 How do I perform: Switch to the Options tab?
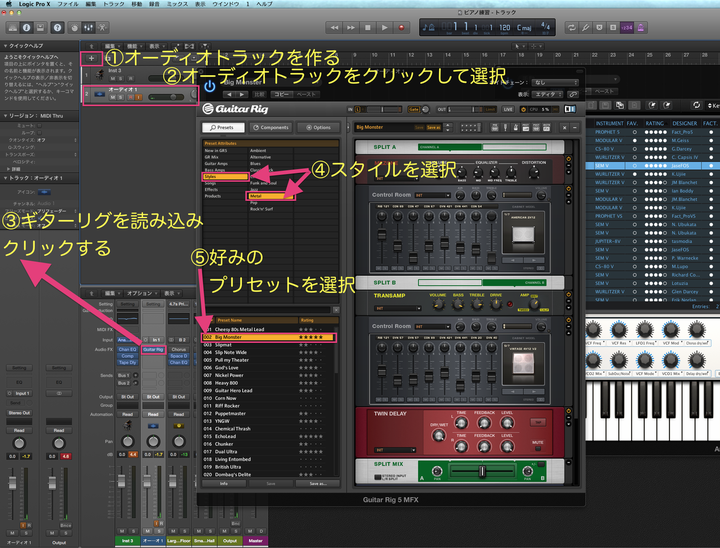tap(318, 127)
